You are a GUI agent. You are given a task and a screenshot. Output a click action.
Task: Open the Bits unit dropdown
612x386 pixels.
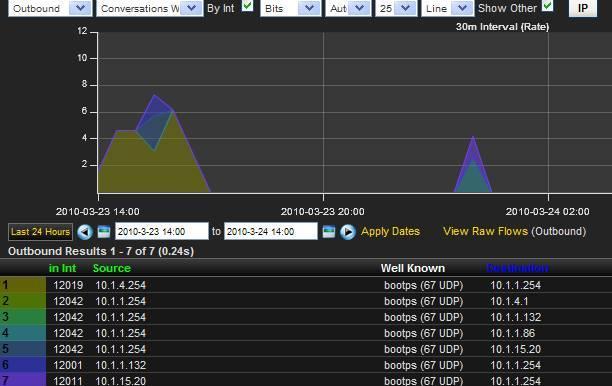[290, 8]
